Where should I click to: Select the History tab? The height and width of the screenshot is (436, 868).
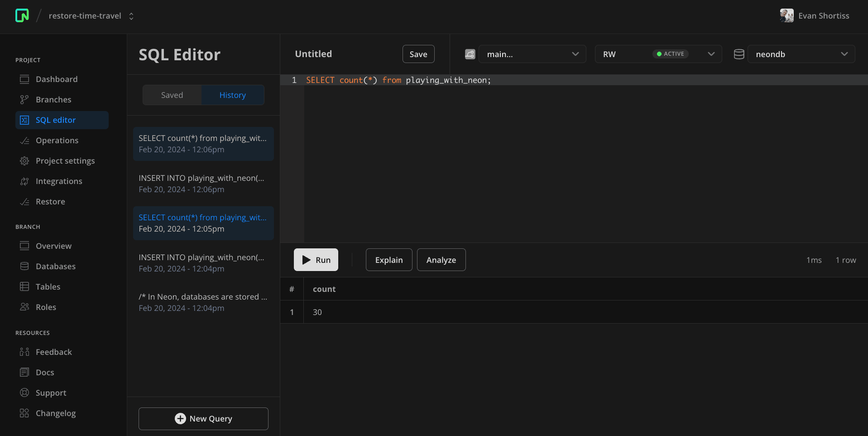coord(232,95)
